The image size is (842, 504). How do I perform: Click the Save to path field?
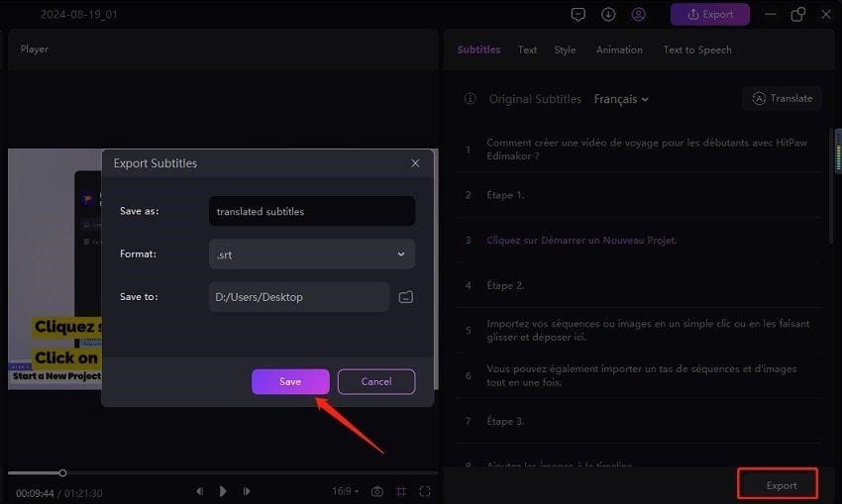(x=299, y=297)
